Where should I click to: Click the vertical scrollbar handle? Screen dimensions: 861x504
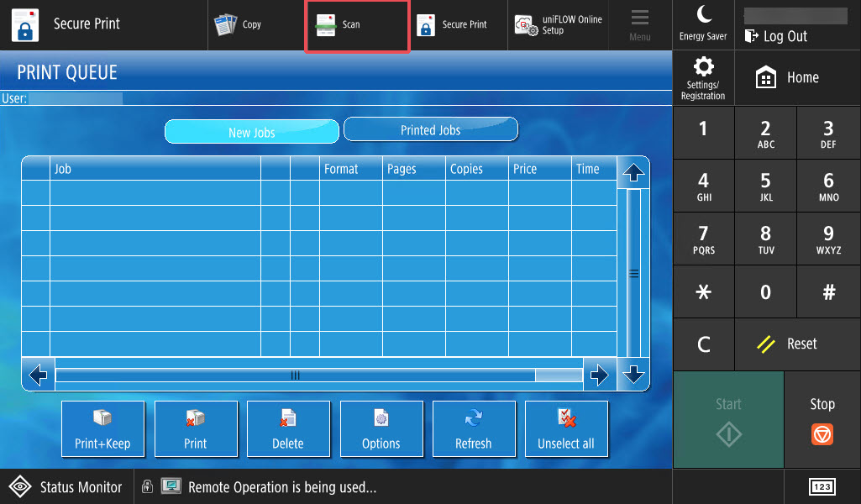pos(633,273)
